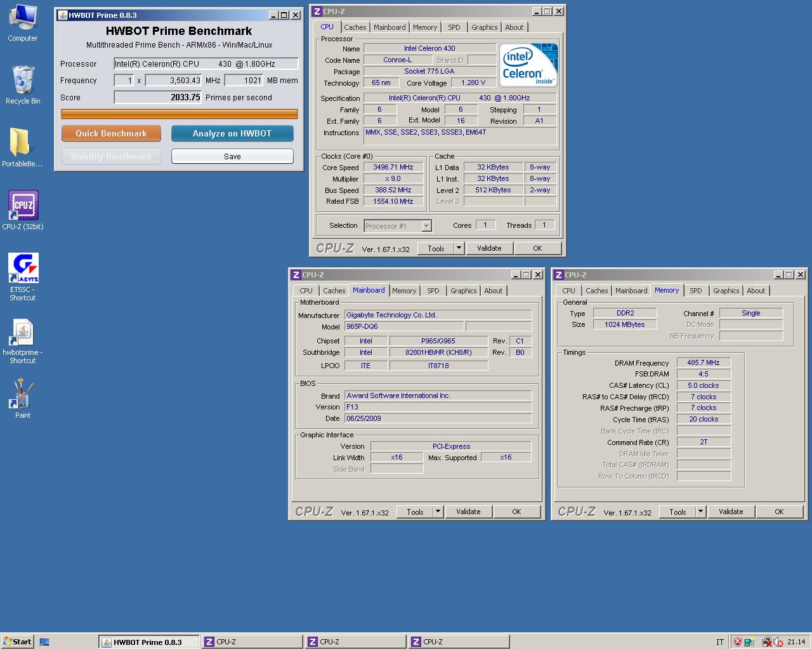Screen dimensions: 812x650
Task: Click the muted volume tray icon
Action: tap(778, 642)
